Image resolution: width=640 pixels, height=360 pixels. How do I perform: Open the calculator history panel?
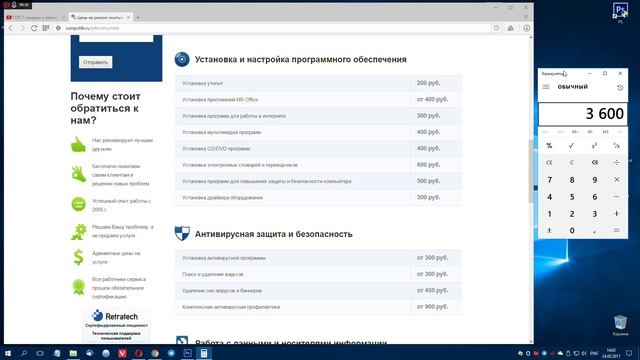620,87
